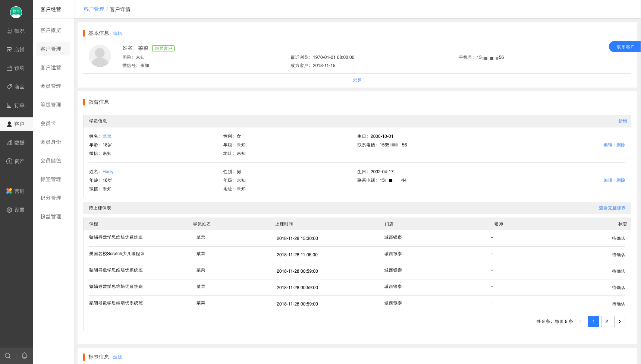The height and width of the screenshot is (364, 641).
Task: Click the next page arrow
Action: pos(620,322)
